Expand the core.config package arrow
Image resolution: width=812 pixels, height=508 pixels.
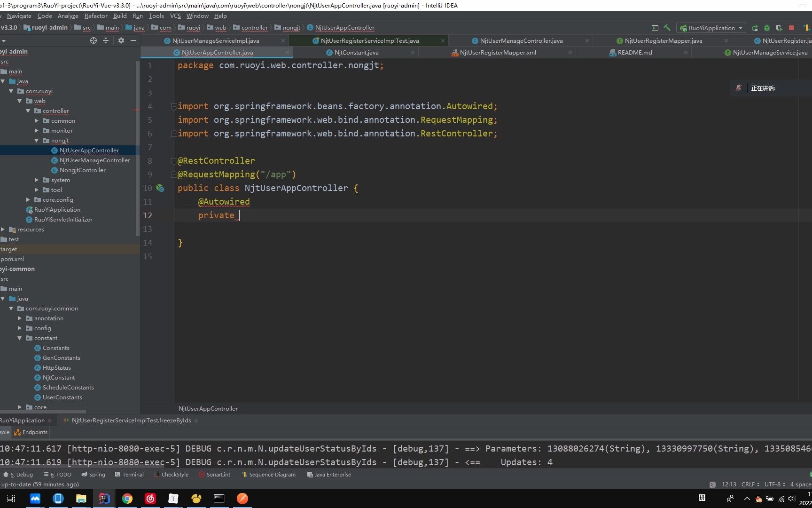(x=28, y=200)
